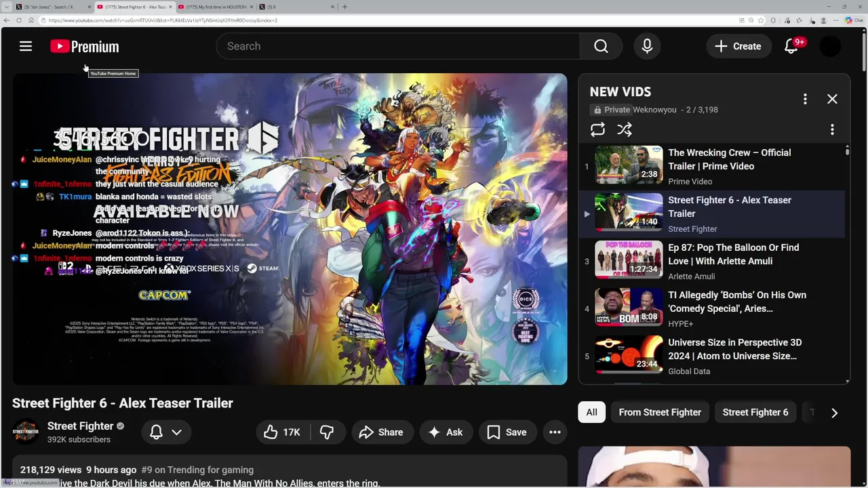Close the NEW VIDS playlist panel
This screenshot has width=868, height=488.
click(832, 99)
